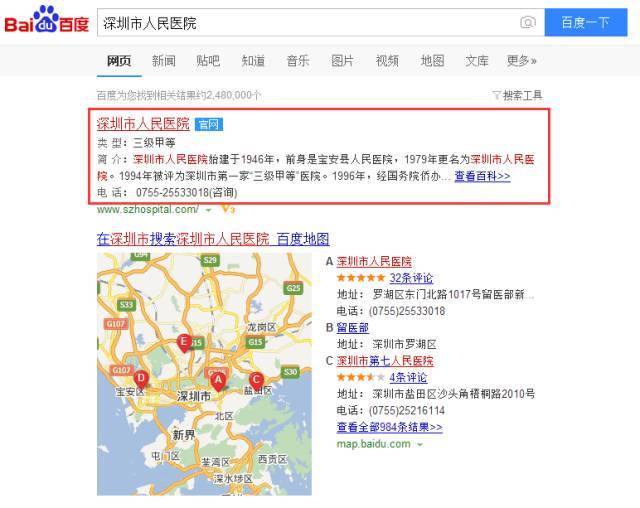640x508 pixels.
Task: Click map marker A
Action: click(x=218, y=381)
